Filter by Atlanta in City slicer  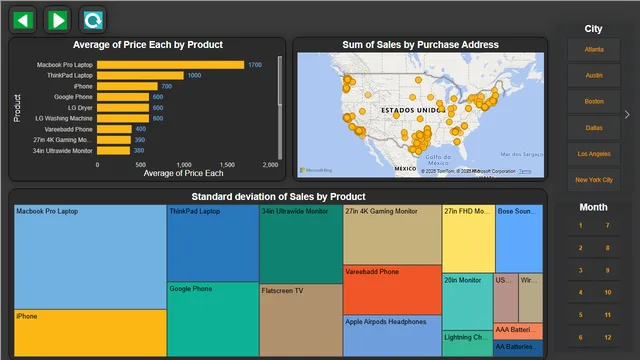(594, 49)
